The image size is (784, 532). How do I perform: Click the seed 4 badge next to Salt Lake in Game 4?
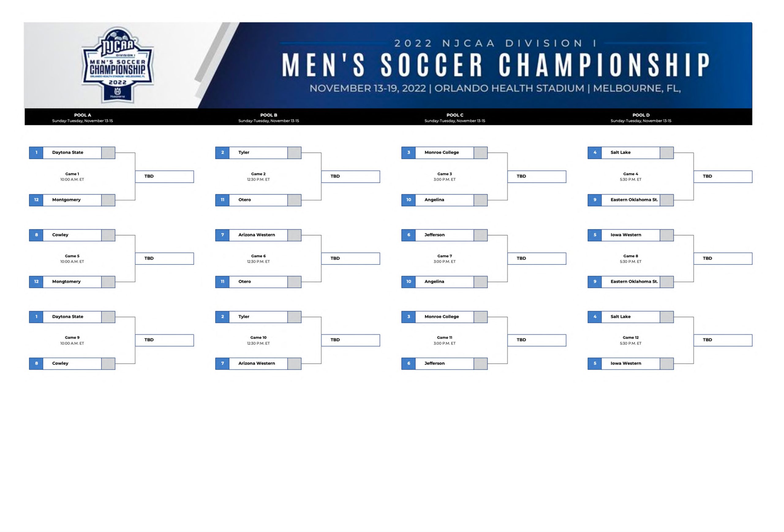coord(595,153)
